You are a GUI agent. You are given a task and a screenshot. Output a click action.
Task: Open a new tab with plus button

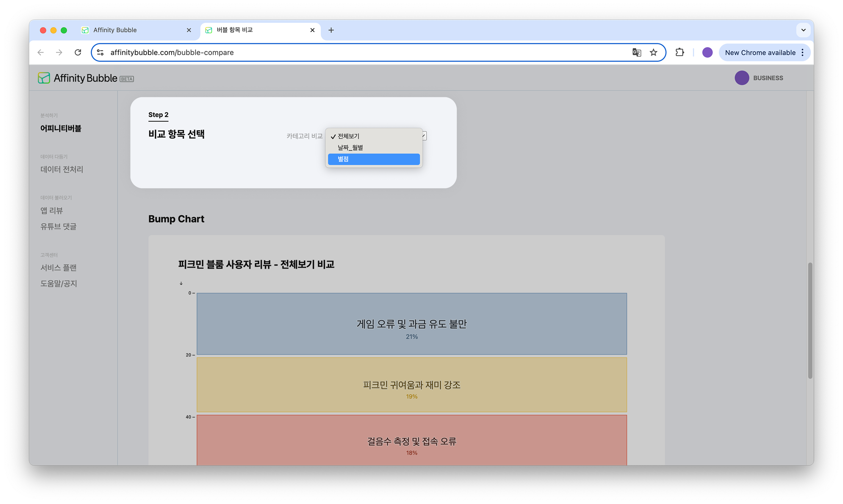[x=331, y=30]
